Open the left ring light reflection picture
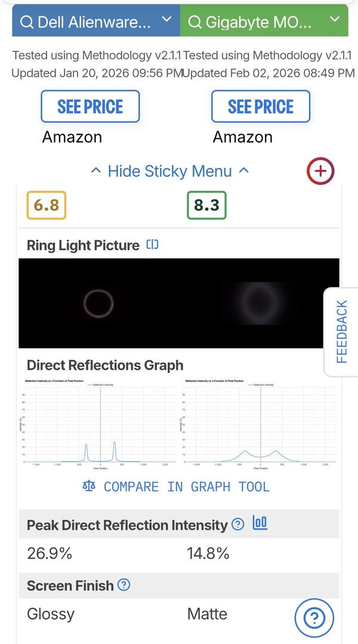This screenshot has height=644, width=358. pyautogui.click(x=98, y=304)
